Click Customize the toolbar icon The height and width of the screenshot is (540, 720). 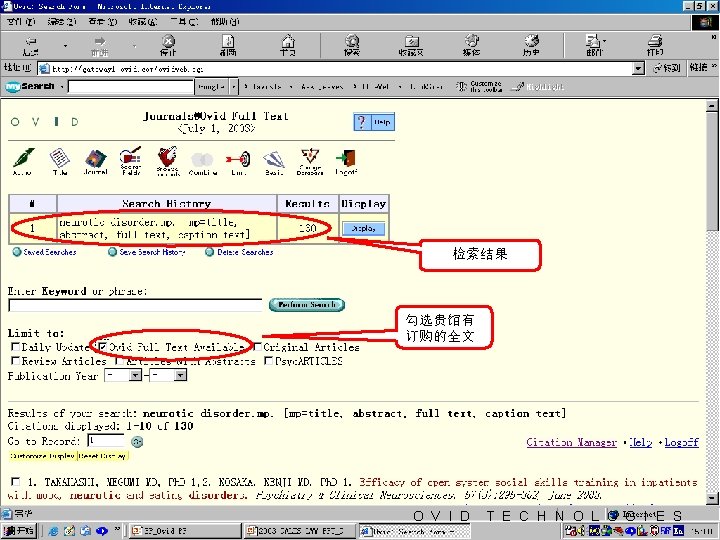pos(479,86)
